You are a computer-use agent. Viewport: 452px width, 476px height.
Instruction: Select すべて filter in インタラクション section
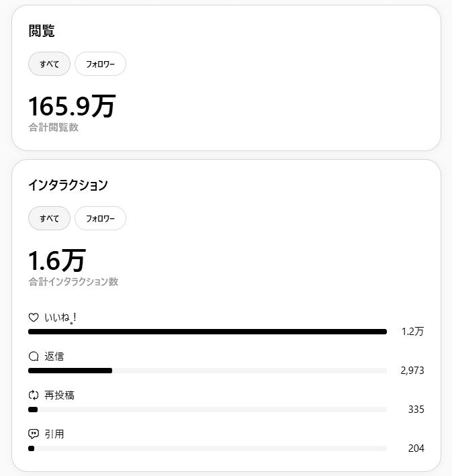click(49, 218)
